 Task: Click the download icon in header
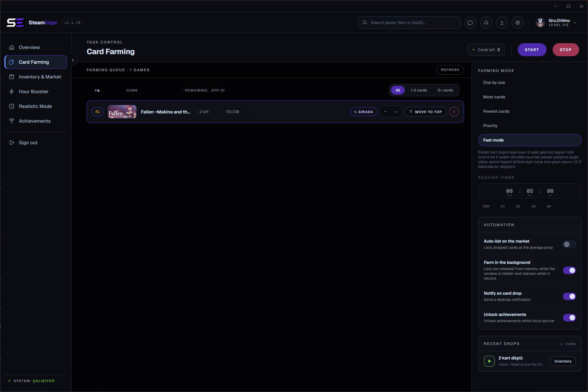click(x=502, y=23)
